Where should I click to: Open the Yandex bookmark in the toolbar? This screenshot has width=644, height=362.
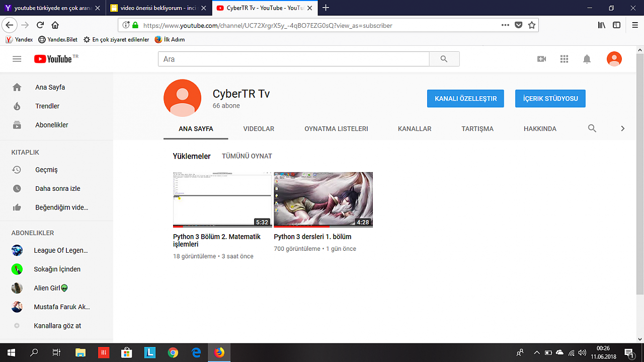coord(20,39)
